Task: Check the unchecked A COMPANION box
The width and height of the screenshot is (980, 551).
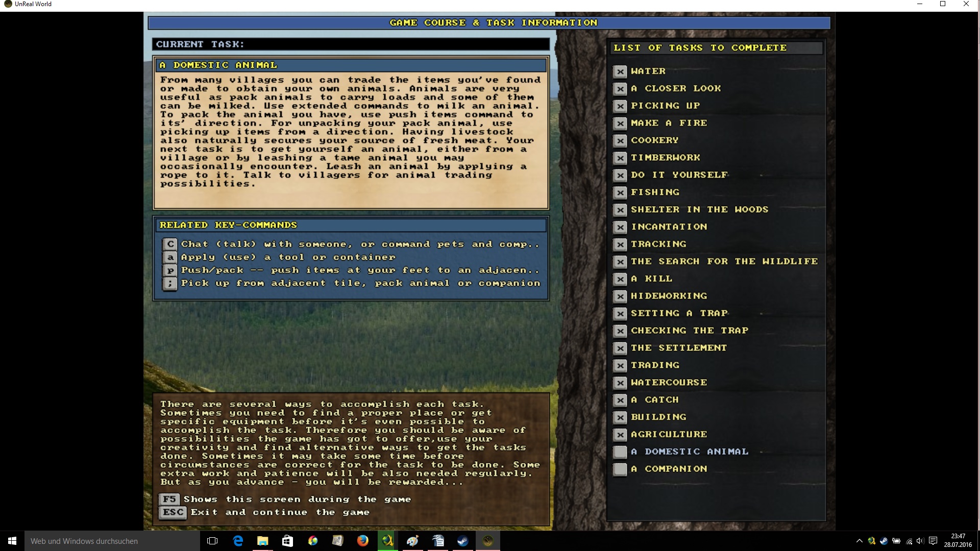Action: click(x=620, y=469)
